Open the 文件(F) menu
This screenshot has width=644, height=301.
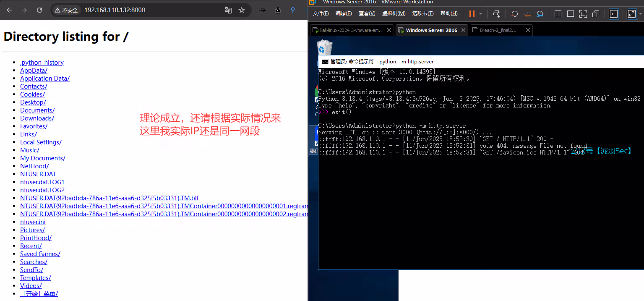coord(321,13)
